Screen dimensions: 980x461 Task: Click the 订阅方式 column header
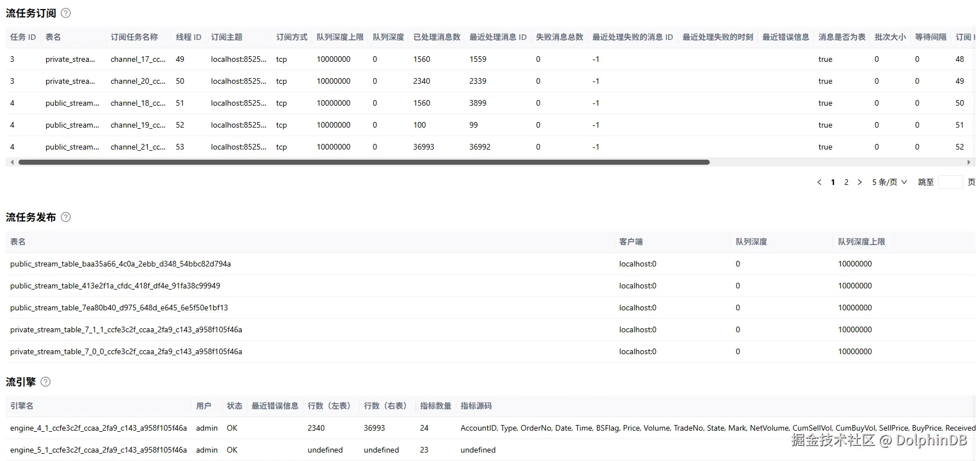tap(292, 37)
